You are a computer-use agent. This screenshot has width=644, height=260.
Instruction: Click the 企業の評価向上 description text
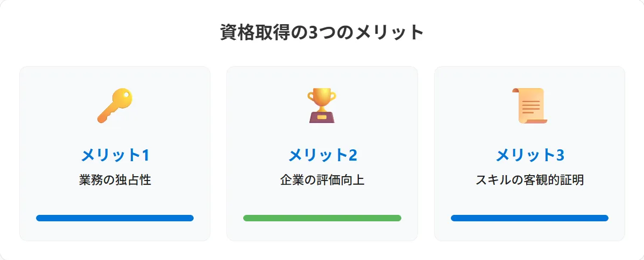[322, 179]
